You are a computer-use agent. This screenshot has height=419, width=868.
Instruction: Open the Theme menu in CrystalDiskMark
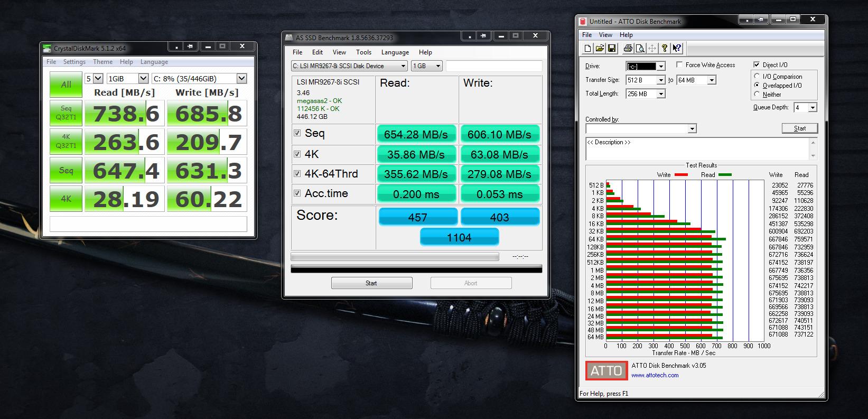[x=102, y=62]
